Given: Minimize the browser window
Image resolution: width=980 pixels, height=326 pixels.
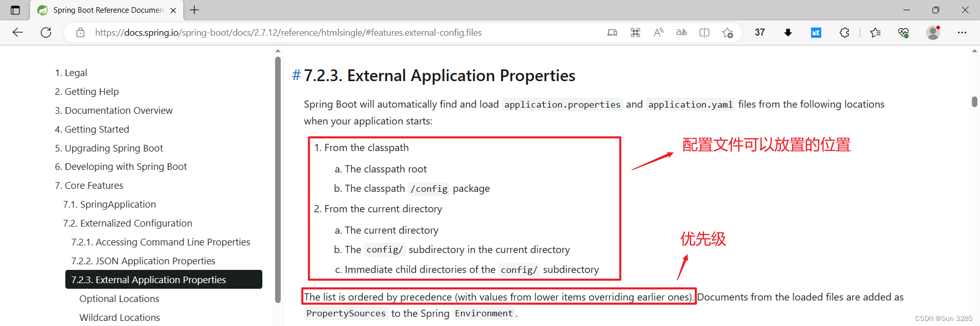Looking at the screenshot, I should click(906, 10).
